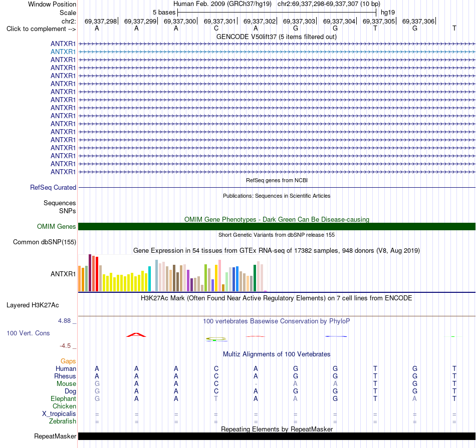
Task: Click the ANTXR1 label beside GTEx chart
Action: coord(63,274)
